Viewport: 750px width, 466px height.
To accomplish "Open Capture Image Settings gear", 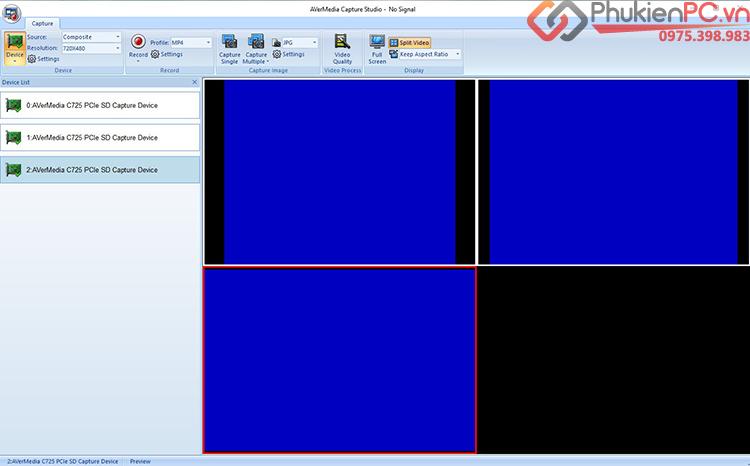I will coord(288,55).
